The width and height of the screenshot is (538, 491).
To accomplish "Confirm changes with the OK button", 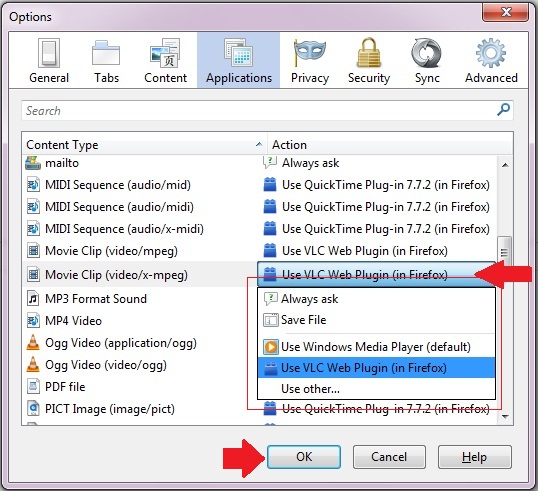I will coord(304,457).
